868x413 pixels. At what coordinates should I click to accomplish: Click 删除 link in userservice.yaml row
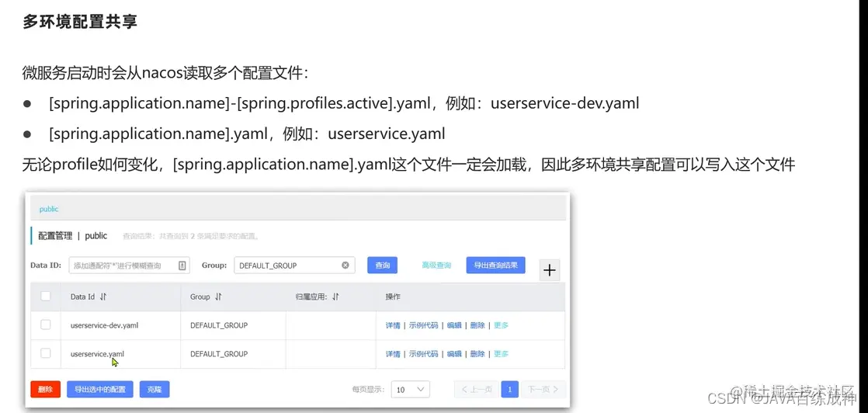point(477,354)
